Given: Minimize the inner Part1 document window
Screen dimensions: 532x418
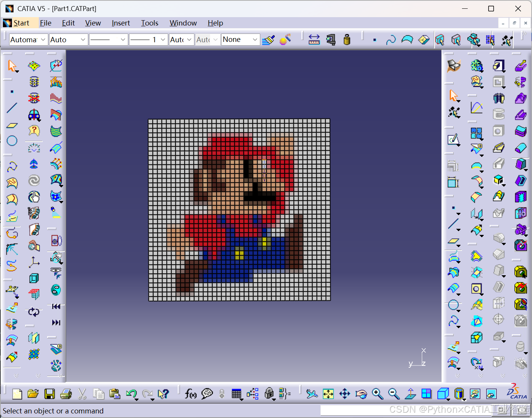Looking at the screenshot, I should tap(503, 23).
